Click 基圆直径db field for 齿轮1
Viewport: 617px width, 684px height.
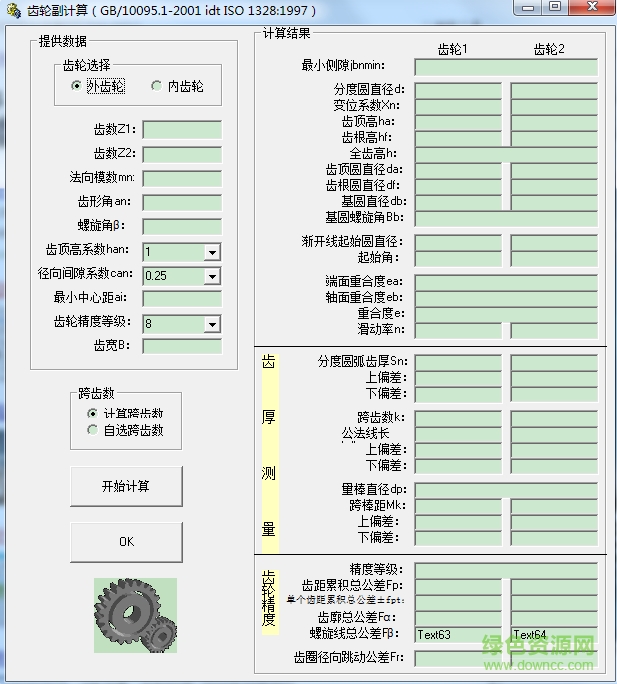click(x=458, y=202)
